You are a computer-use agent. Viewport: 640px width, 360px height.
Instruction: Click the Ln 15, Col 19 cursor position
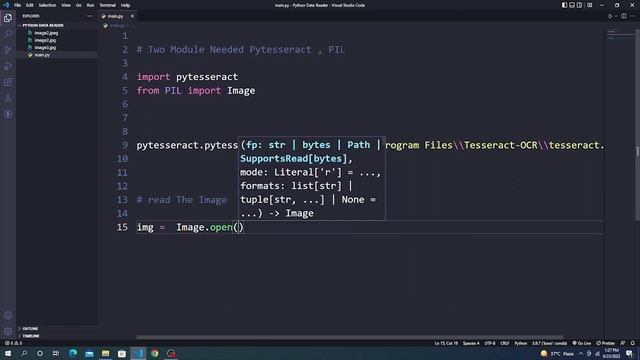[x=446, y=343]
